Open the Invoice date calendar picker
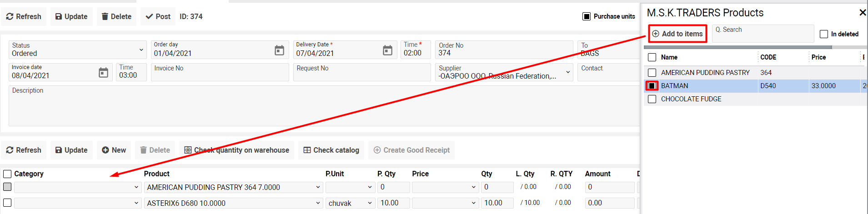This screenshot has width=868, height=214. point(103,72)
